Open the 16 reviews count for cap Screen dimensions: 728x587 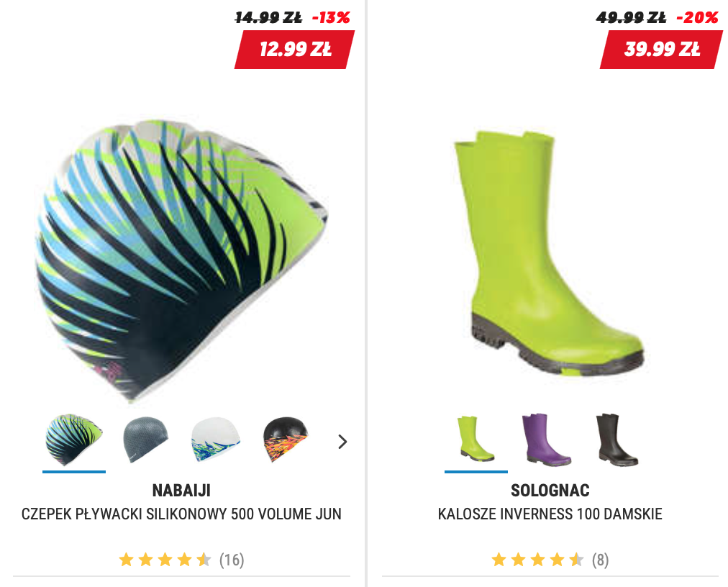(x=232, y=560)
